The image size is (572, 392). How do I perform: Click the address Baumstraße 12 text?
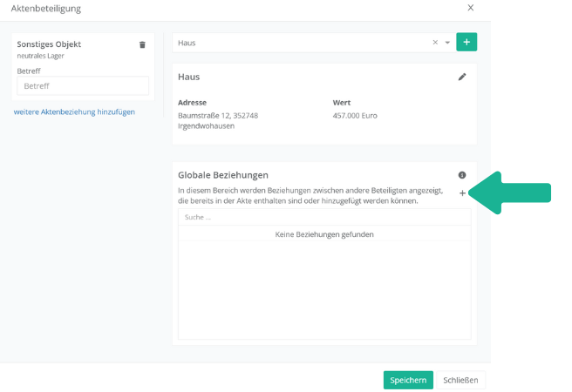point(217,115)
